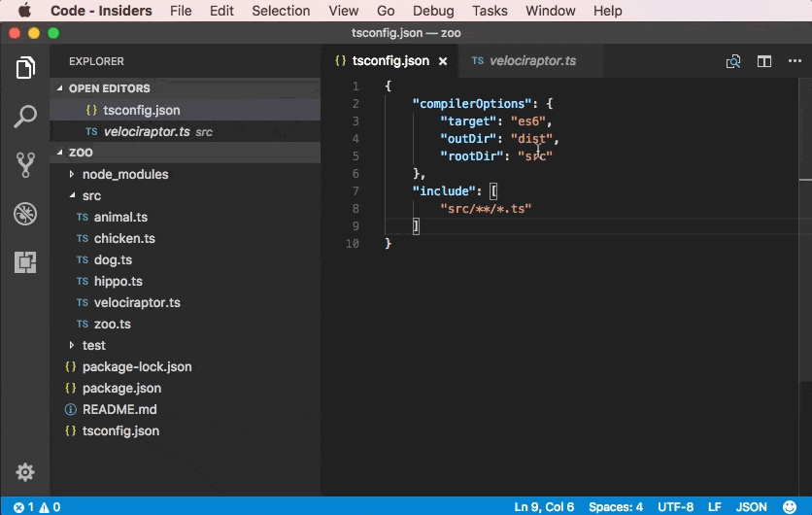Screen dimensions: 812x515
Task: Open the File menu
Action: click(181, 11)
